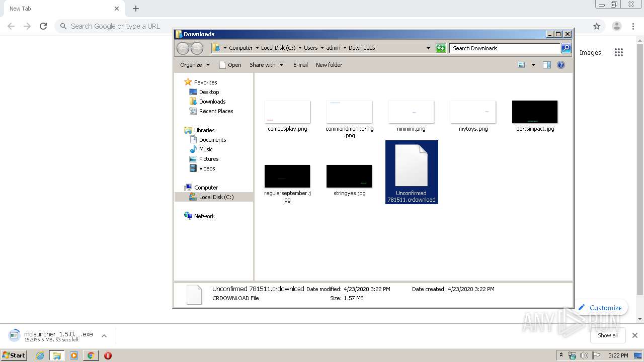This screenshot has width=644, height=362.
Task: Open the Pictures library
Action: point(204,159)
